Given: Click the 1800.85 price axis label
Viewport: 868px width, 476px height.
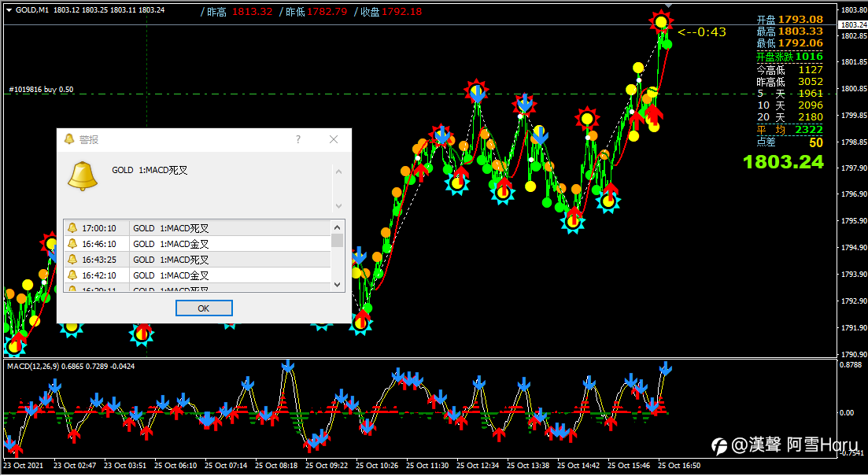Looking at the screenshot, I should 853,89.
